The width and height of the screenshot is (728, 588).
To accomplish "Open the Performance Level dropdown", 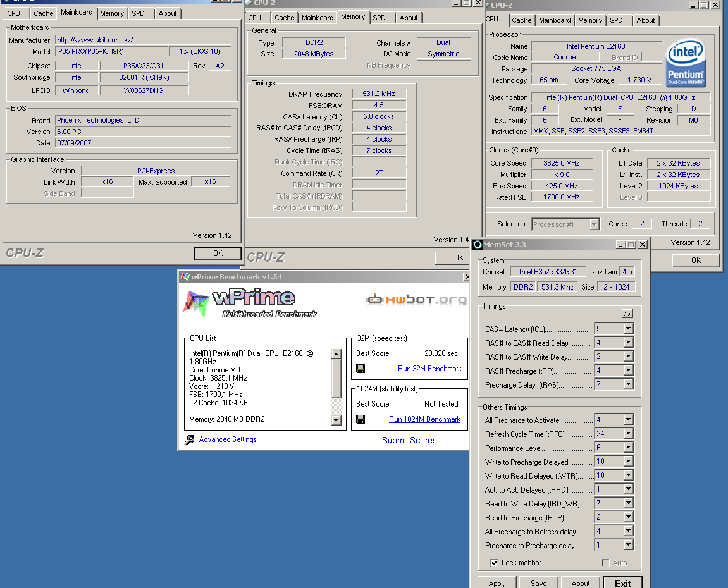I will 628,448.
